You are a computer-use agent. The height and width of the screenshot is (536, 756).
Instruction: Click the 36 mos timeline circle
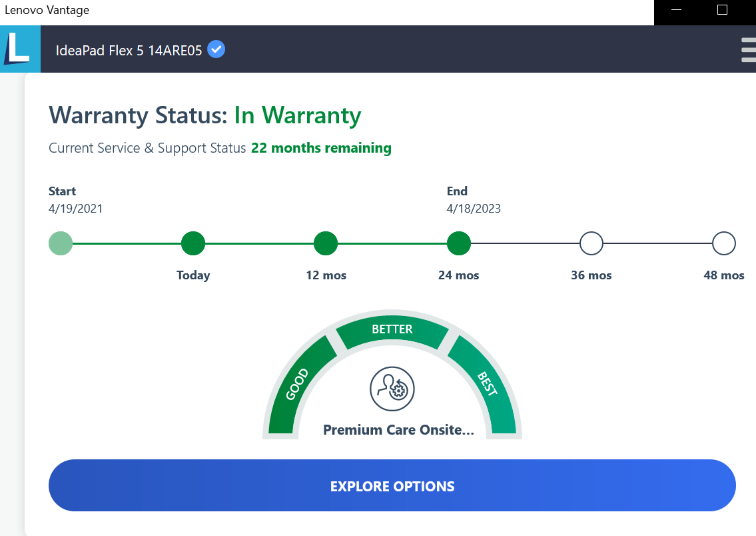click(x=591, y=243)
